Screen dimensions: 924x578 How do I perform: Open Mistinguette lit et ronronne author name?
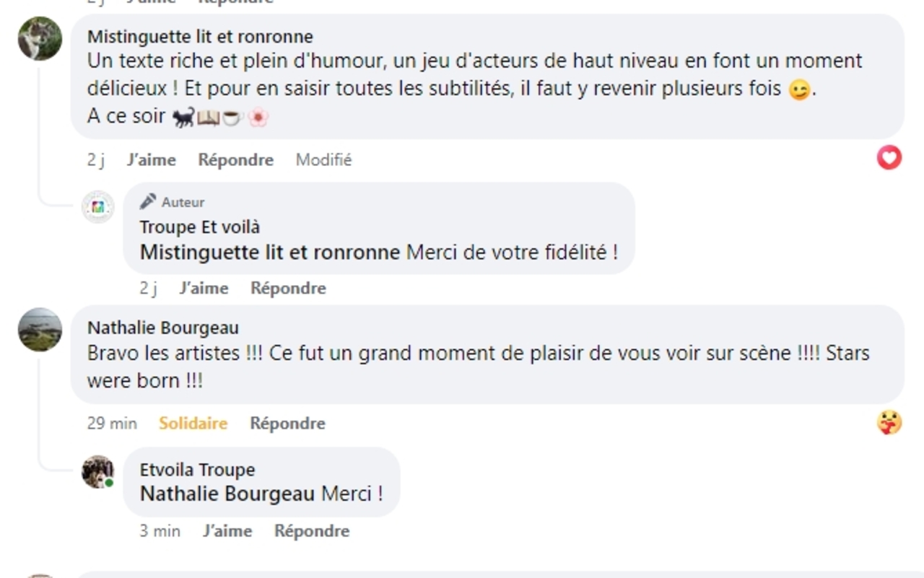pos(200,37)
